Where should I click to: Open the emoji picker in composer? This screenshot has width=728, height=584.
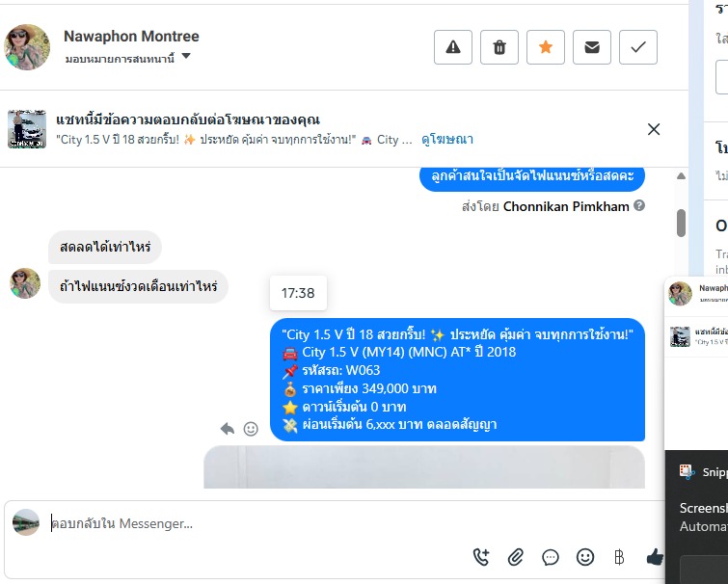pos(585,557)
